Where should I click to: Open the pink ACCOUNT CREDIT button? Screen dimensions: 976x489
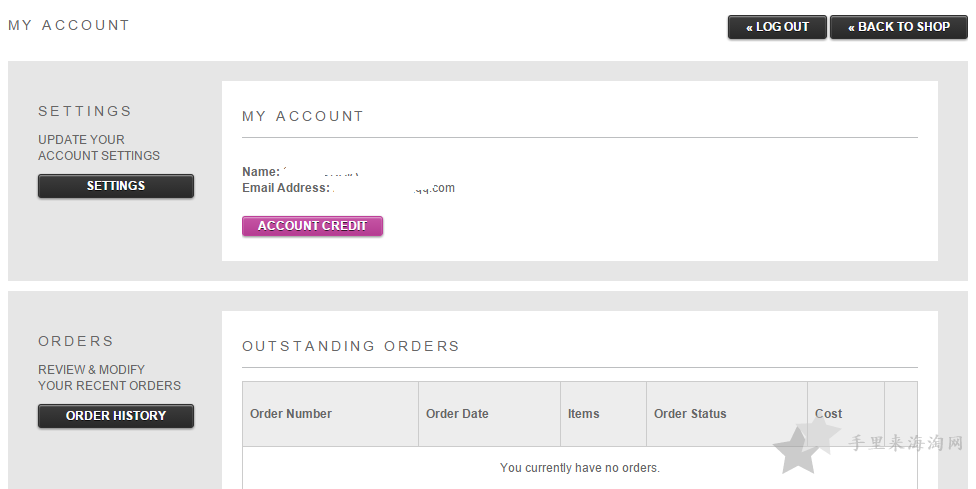point(312,226)
